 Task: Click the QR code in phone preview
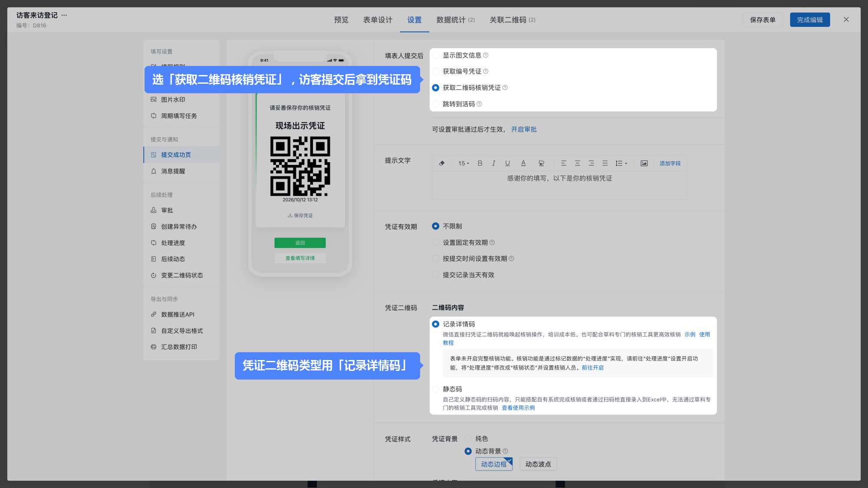click(300, 166)
